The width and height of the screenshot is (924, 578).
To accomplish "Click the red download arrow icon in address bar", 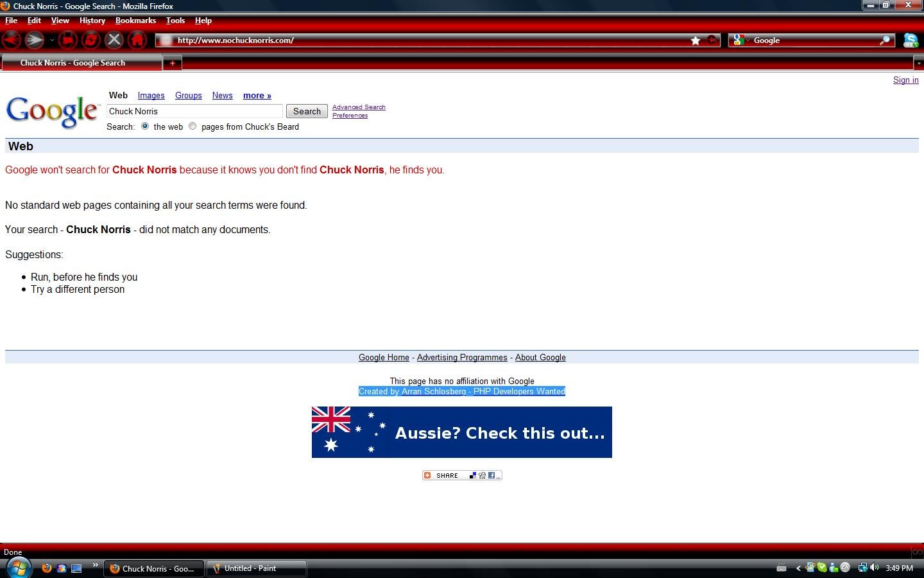I will (x=712, y=40).
